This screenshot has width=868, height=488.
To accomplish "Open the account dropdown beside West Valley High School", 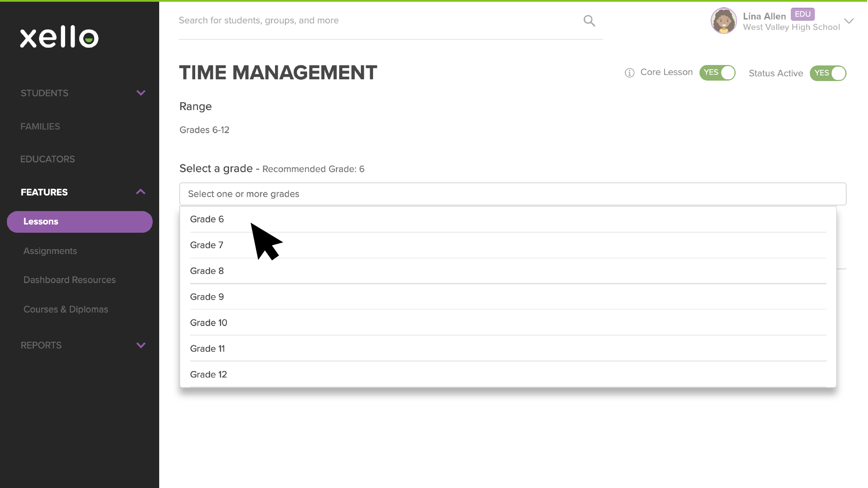I will (x=849, y=21).
